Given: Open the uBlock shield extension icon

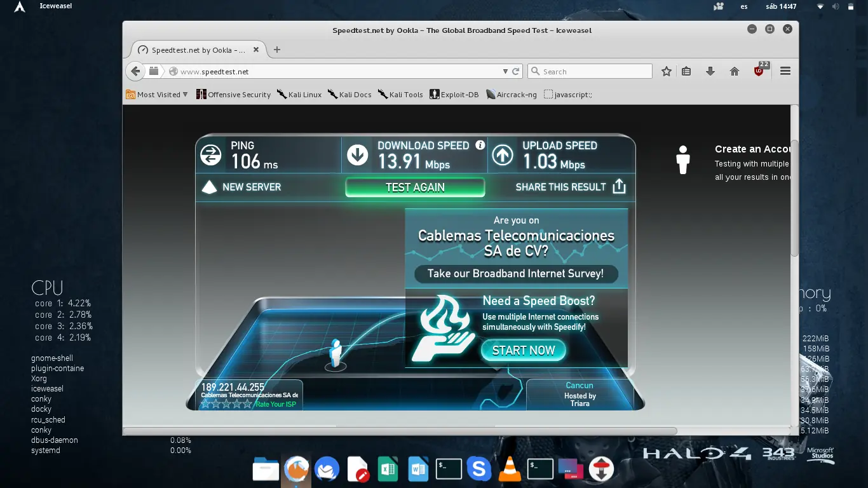Looking at the screenshot, I should point(759,70).
